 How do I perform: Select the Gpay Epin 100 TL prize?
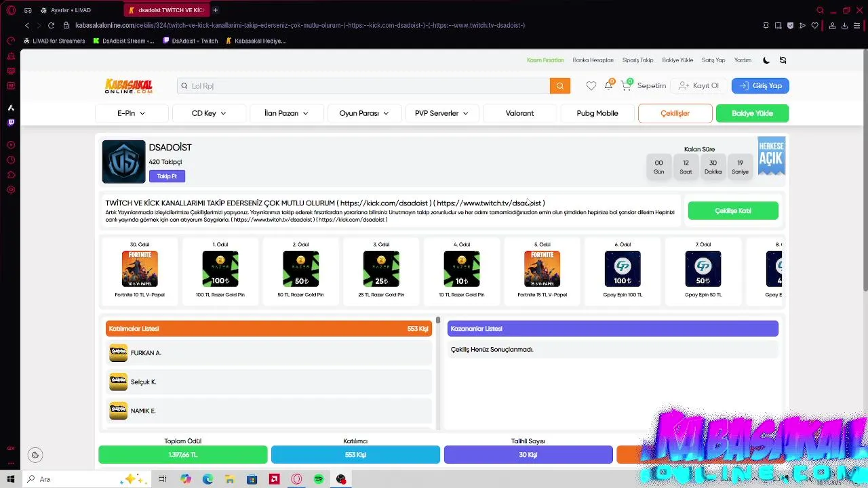623,270
